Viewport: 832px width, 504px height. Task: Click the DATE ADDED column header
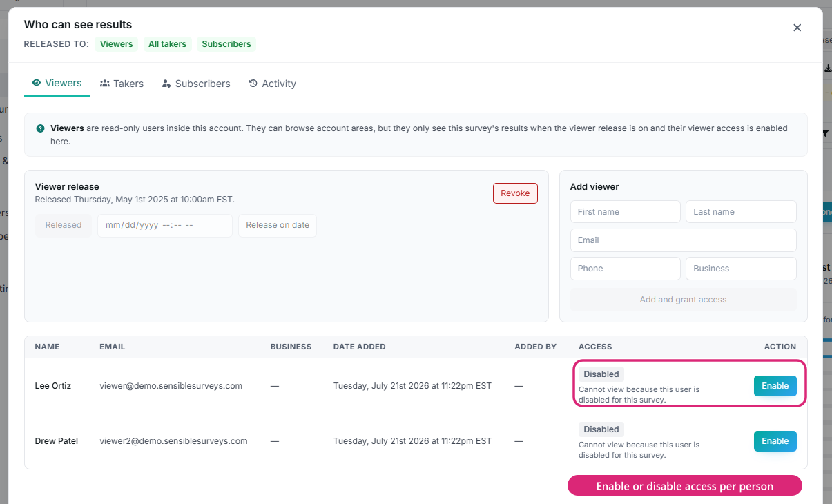359,347
